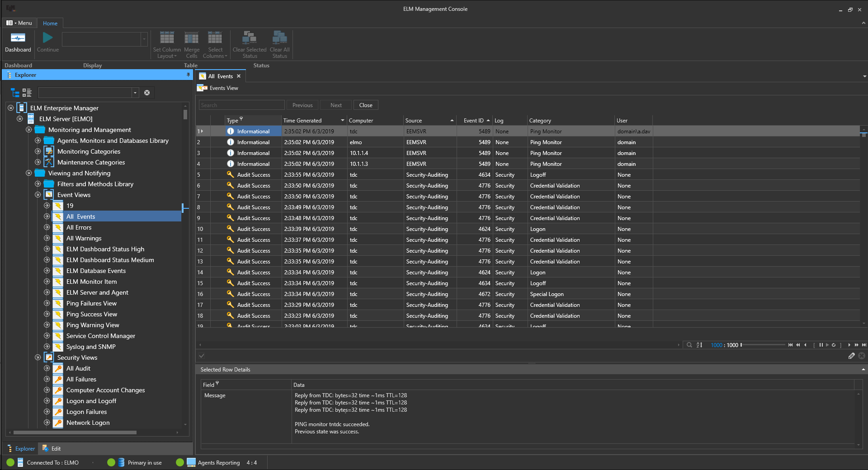
Task: Collapse Monitoring and Management folder
Action: point(28,130)
